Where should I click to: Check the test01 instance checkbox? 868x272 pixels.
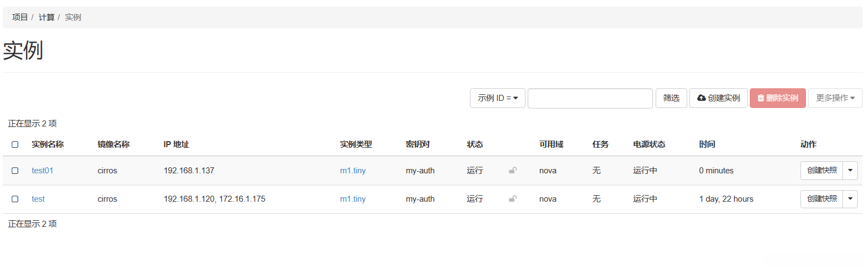[15, 171]
